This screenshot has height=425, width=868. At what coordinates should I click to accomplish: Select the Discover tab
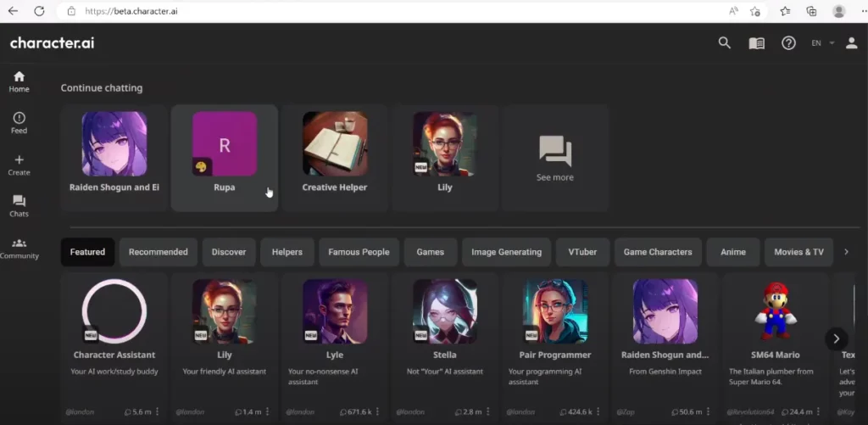point(229,252)
